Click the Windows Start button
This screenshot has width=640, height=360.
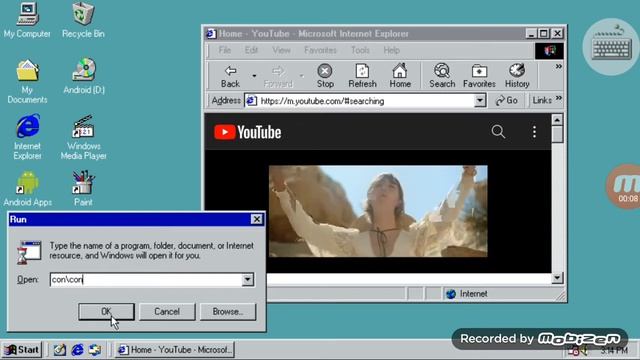click(22, 350)
